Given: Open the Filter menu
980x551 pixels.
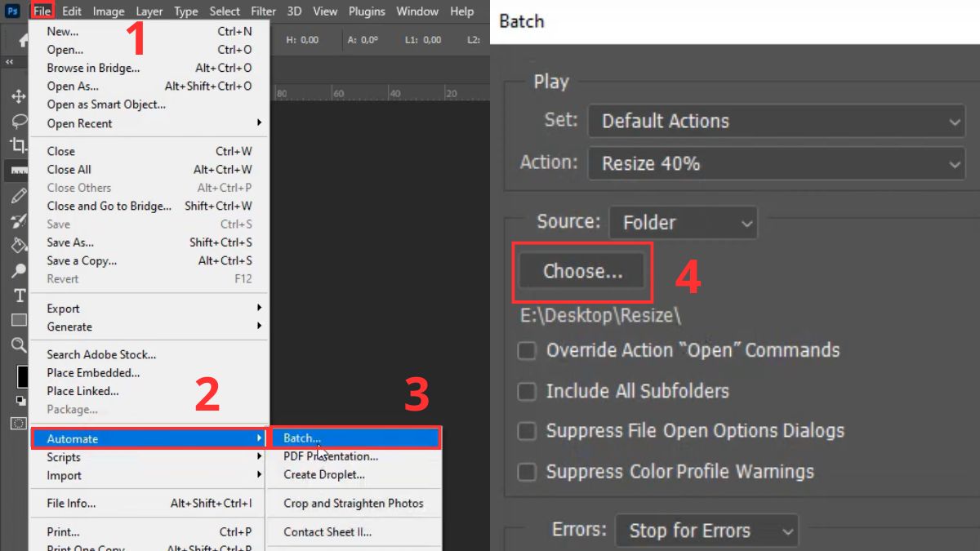Looking at the screenshot, I should [x=263, y=11].
